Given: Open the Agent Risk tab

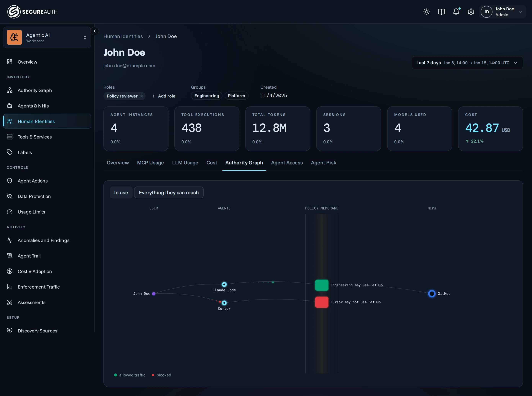Looking at the screenshot, I should point(323,163).
